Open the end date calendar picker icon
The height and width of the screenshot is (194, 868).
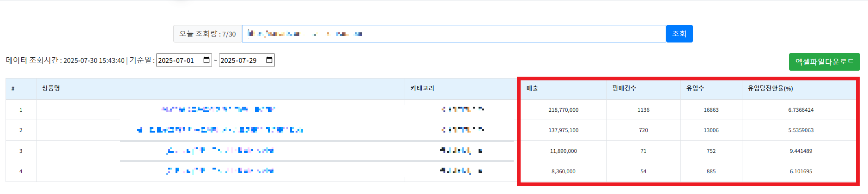click(269, 60)
